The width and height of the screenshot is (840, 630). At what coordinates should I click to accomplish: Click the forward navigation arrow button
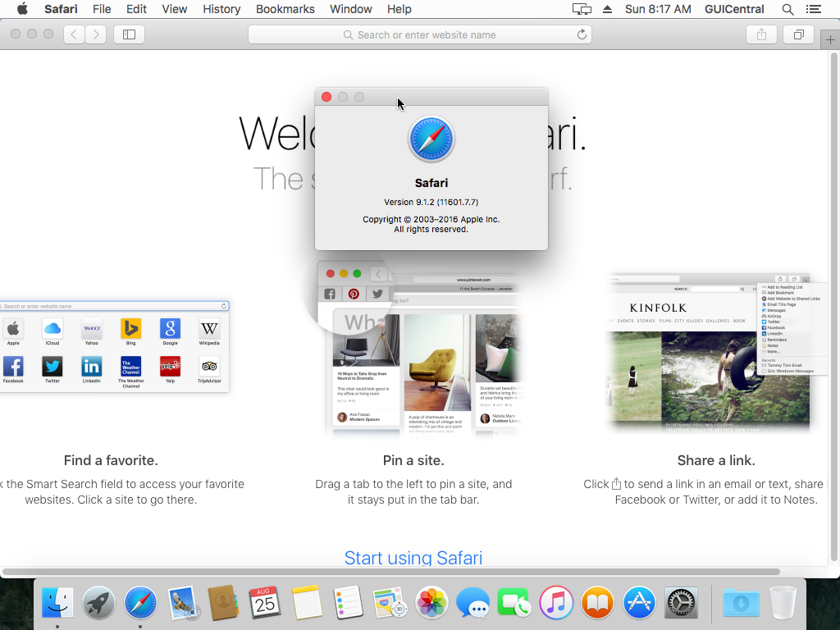[x=95, y=34]
